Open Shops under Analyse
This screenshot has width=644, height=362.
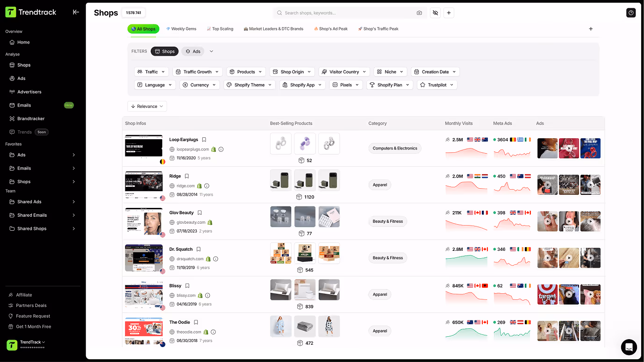point(24,65)
